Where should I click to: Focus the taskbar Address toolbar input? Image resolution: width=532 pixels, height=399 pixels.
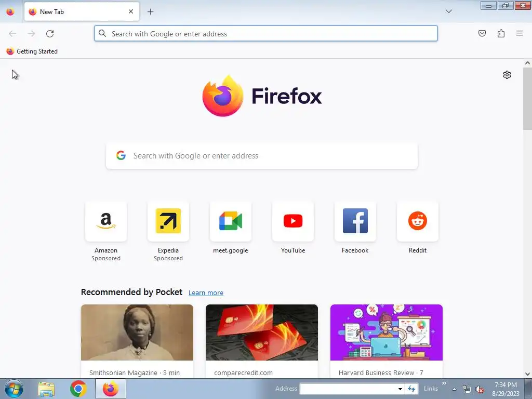(348, 389)
